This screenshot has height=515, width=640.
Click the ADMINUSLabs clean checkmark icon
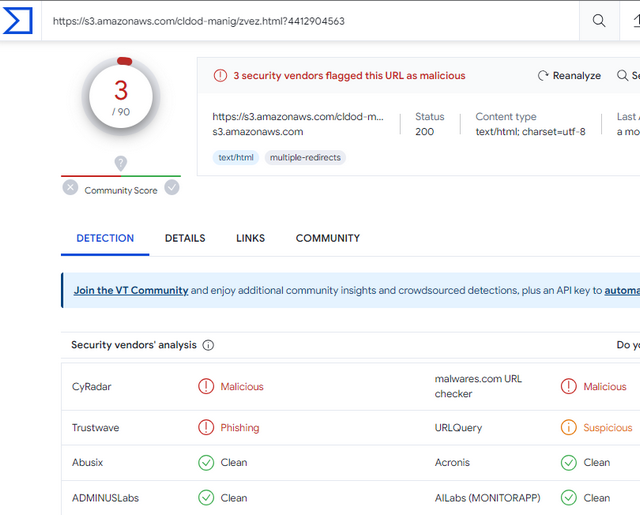[206, 498]
